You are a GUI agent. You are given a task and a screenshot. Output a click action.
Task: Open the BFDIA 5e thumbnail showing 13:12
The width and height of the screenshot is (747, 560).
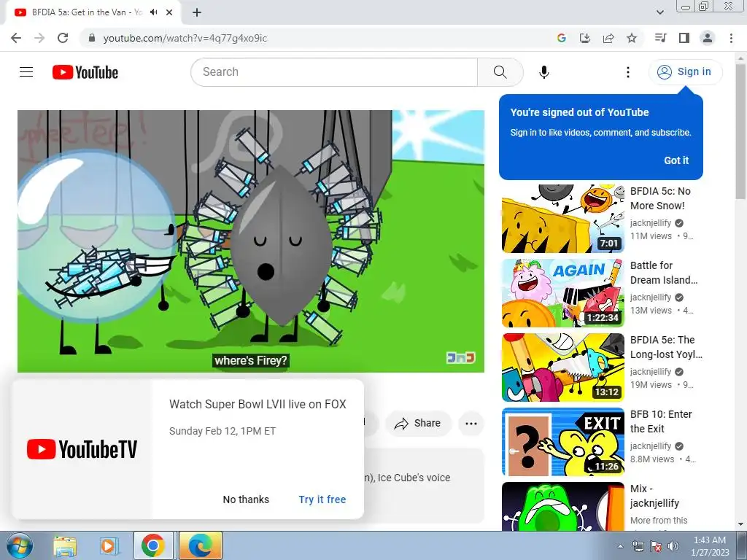[x=562, y=367]
